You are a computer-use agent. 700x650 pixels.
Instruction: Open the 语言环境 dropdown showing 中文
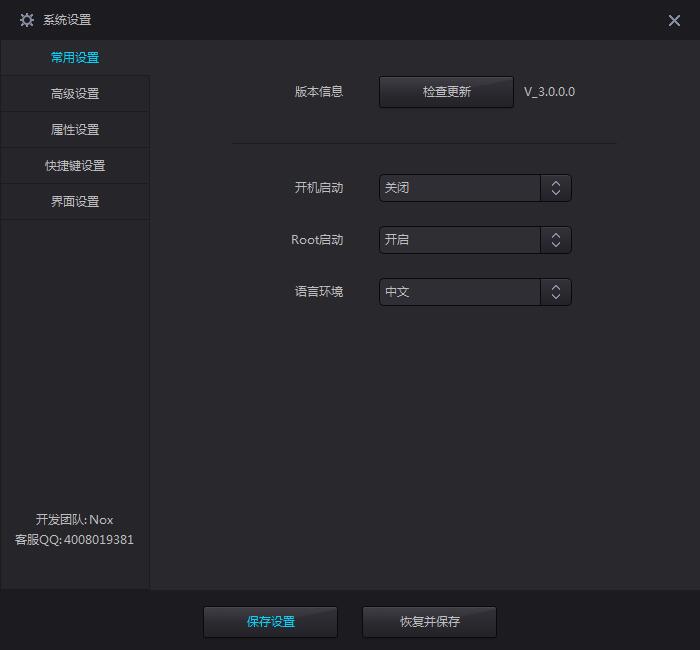[x=460, y=292]
